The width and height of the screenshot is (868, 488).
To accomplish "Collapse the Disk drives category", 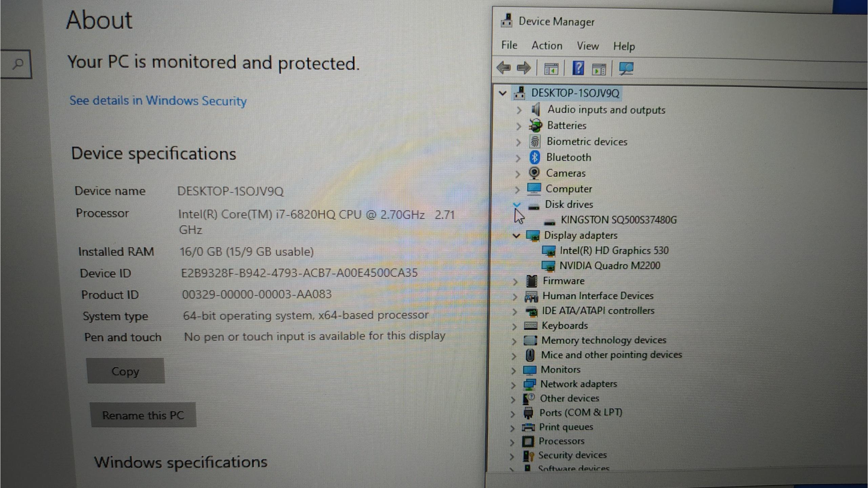I will pos(517,204).
